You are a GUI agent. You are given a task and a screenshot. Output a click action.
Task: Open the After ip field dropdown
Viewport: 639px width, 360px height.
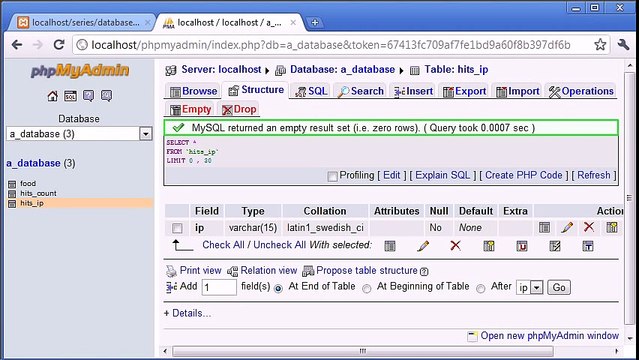pos(529,287)
